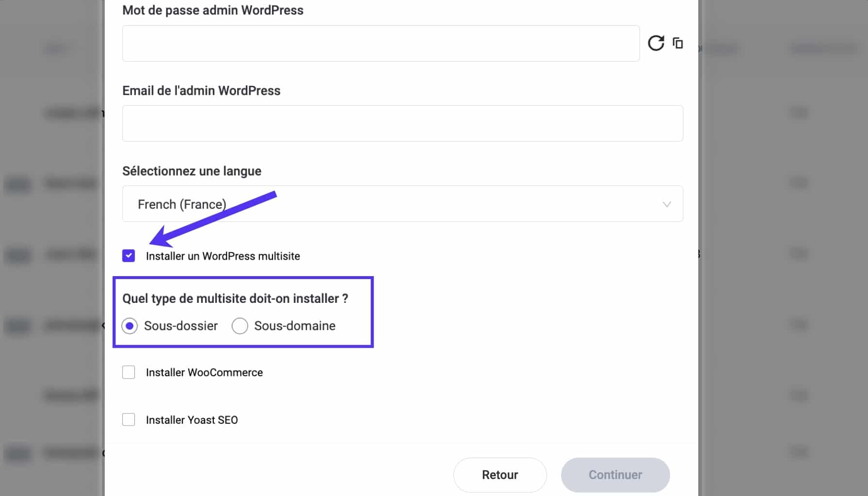Click the copy icon next to the password field
The width and height of the screenshot is (868, 496).
(x=678, y=43)
